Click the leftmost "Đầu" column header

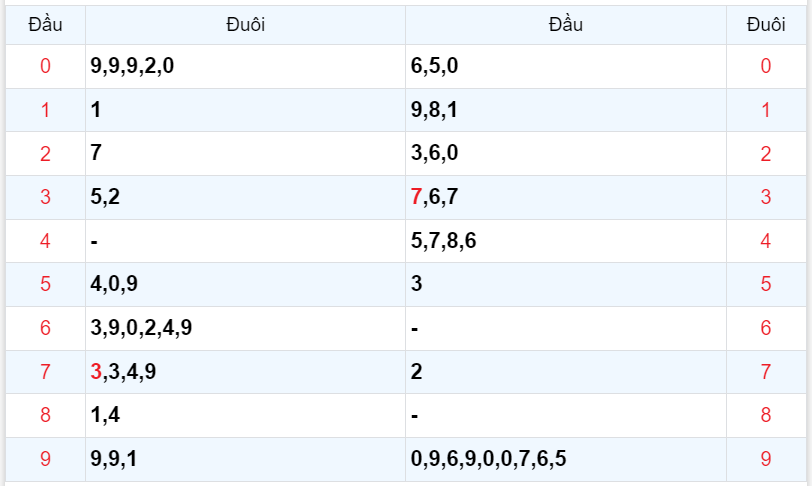click(x=45, y=25)
